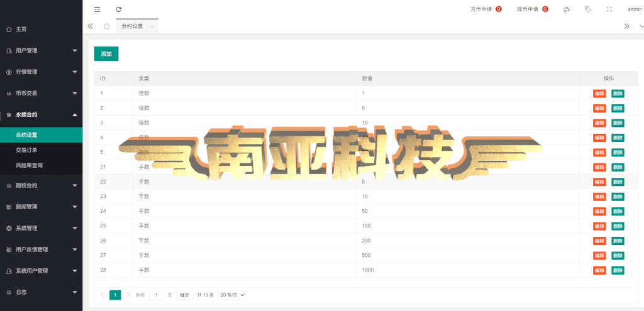Expand the 日志 sidebar menu
Viewport: 644px width, 311px height.
point(41,292)
